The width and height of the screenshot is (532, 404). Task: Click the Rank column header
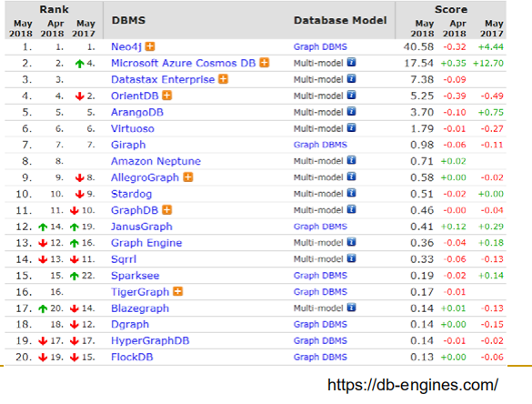55,9
